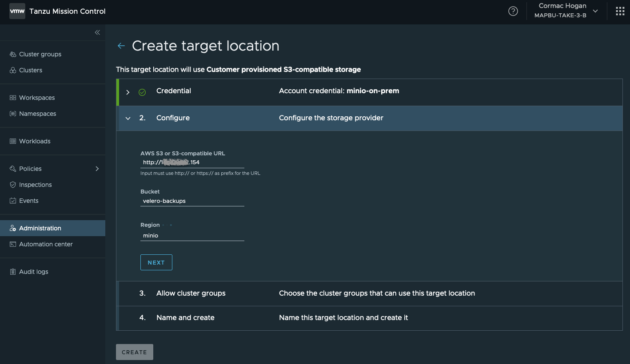Click the Create target location heading
This screenshot has height=364, width=630.
(206, 46)
